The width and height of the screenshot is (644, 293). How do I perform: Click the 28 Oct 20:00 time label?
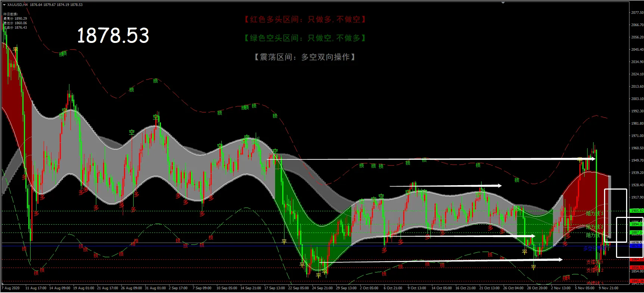pos(537,288)
